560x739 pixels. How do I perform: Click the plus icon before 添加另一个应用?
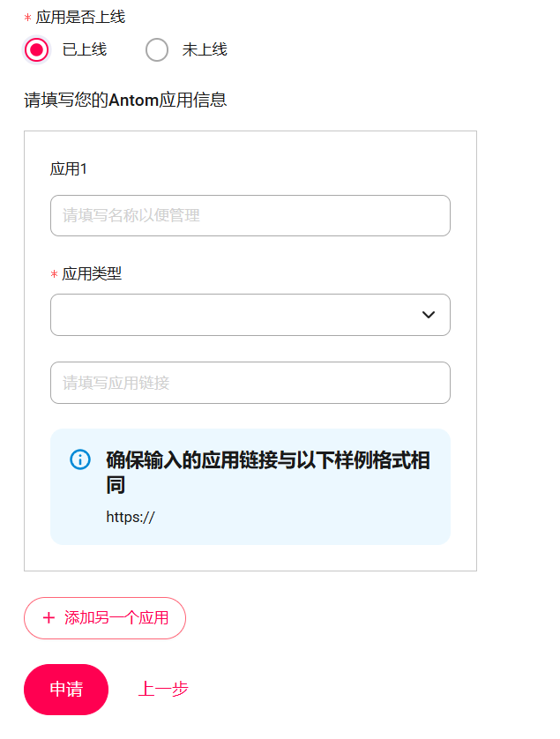tap(49, 617)
